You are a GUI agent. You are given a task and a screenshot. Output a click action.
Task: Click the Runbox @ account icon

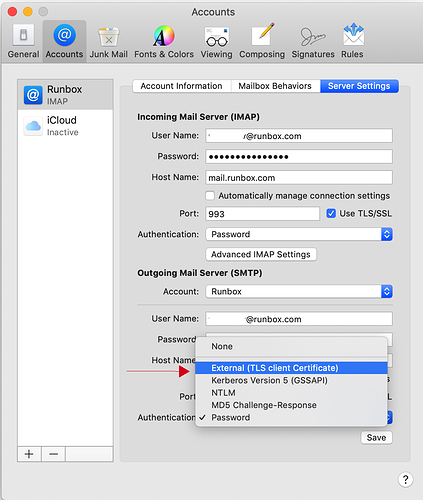click(x=33, y=95)
